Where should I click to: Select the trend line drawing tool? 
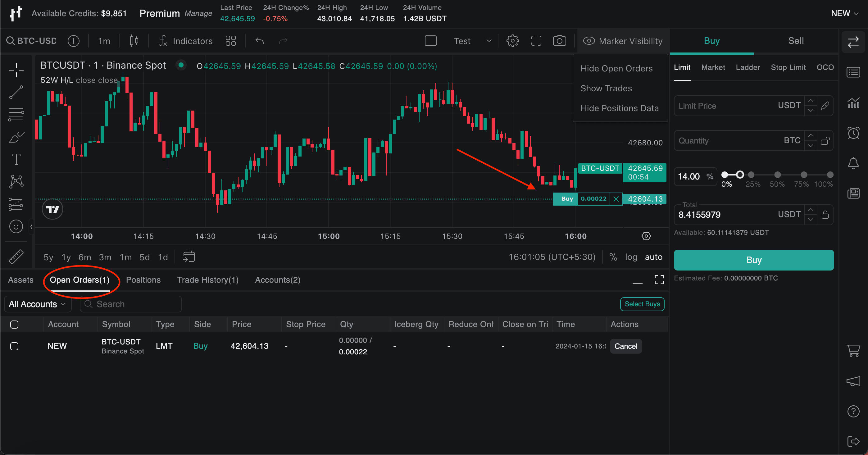(16, 92)
